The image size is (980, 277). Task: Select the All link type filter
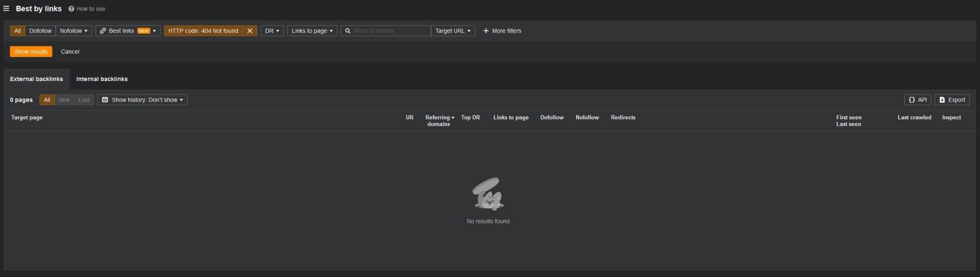coord(18,31)
